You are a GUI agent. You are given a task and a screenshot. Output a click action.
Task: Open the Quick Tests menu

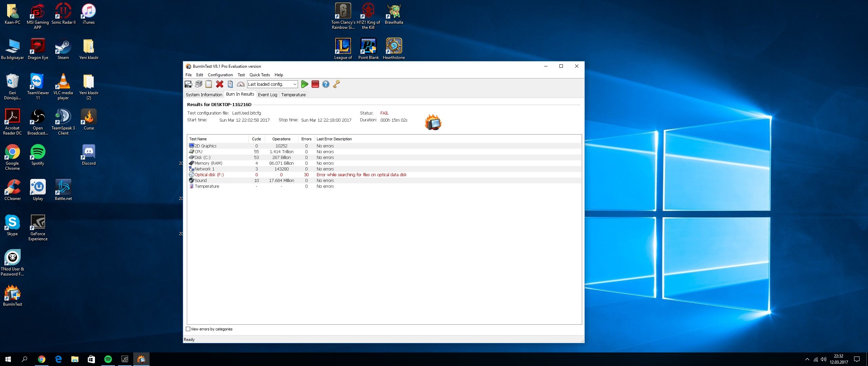259,75
